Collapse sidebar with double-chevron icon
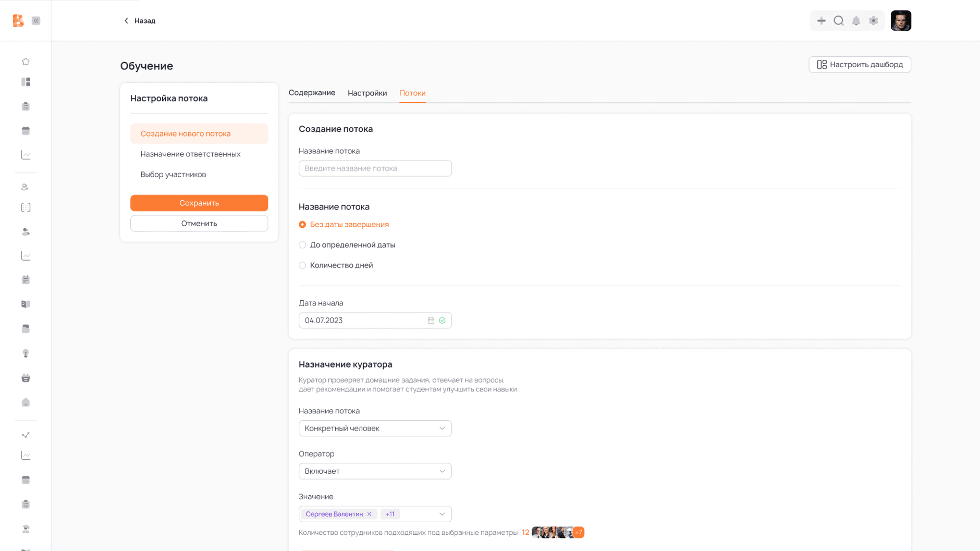The image size is (980, 551). point(36,21)
